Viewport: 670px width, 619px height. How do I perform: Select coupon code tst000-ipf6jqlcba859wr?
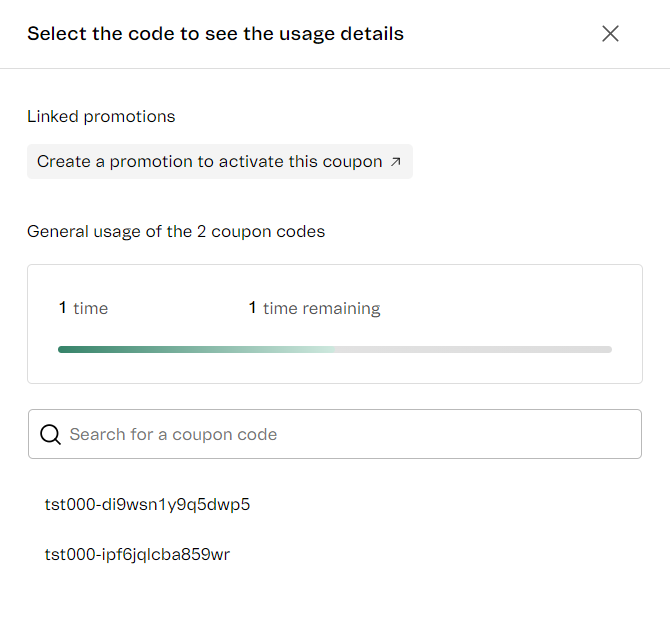[x=137, y=554]
